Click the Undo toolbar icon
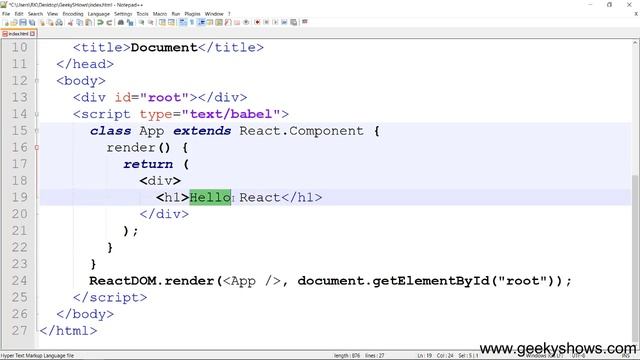640x360 pixels. 100,22
